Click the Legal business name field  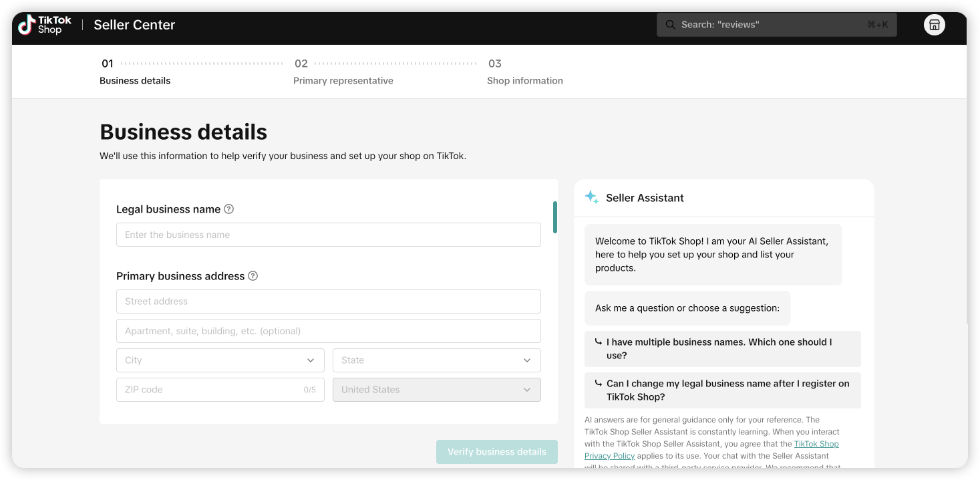[329, 235]
